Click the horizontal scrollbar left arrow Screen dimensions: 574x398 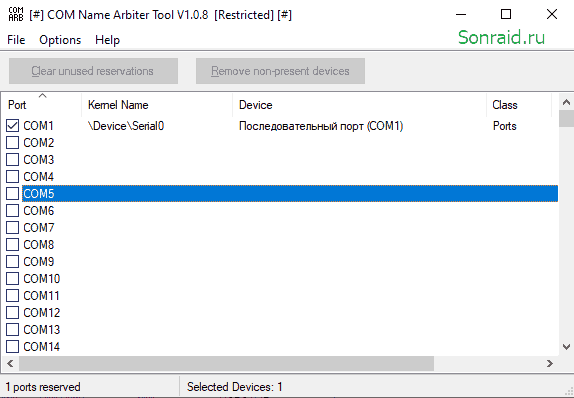point(10,363)
